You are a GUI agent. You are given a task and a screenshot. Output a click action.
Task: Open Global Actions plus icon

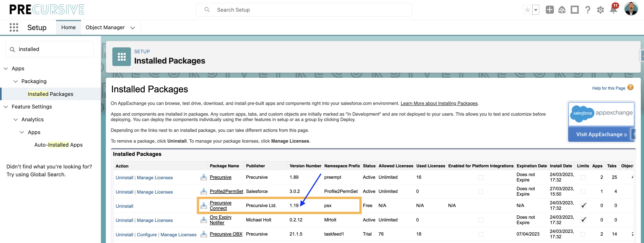pyautogui.click(x=550, y=10)
